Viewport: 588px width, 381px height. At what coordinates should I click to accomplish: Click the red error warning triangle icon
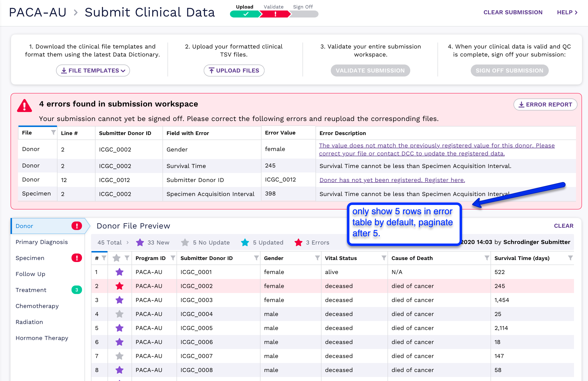[x=24, y=105]
